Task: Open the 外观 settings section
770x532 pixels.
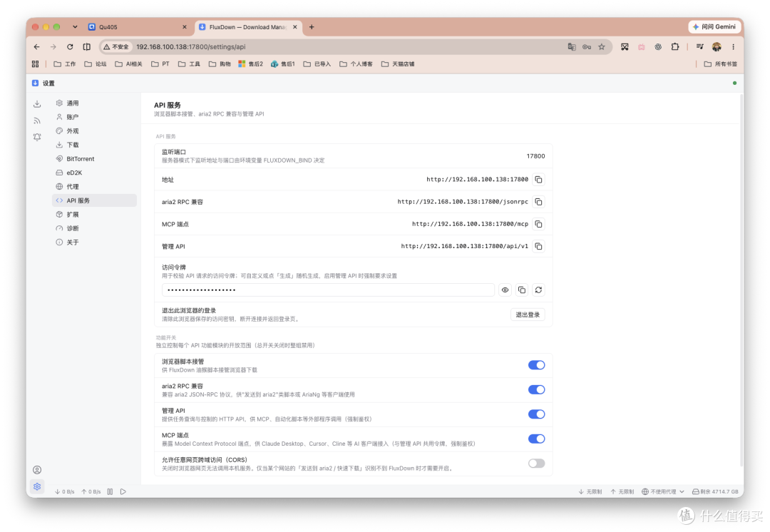Action: point(94,131)
